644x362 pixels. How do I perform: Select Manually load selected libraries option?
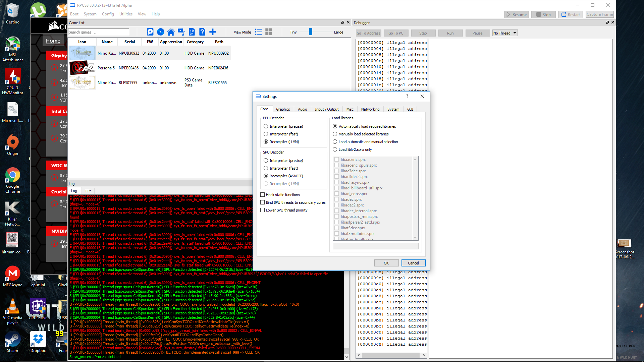click(x=335, y=134)
